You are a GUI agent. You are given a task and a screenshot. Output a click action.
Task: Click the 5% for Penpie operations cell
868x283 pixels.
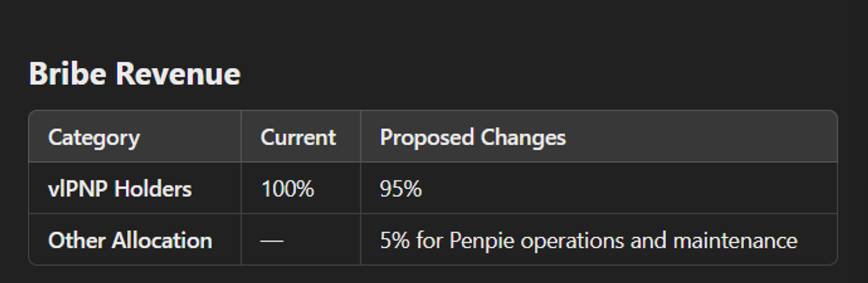coord(588,241)
